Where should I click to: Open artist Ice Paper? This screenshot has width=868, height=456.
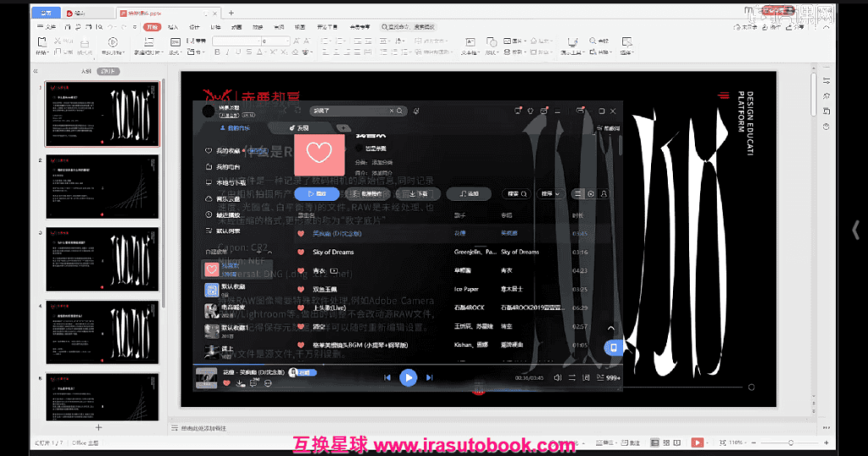coord(466,289)
